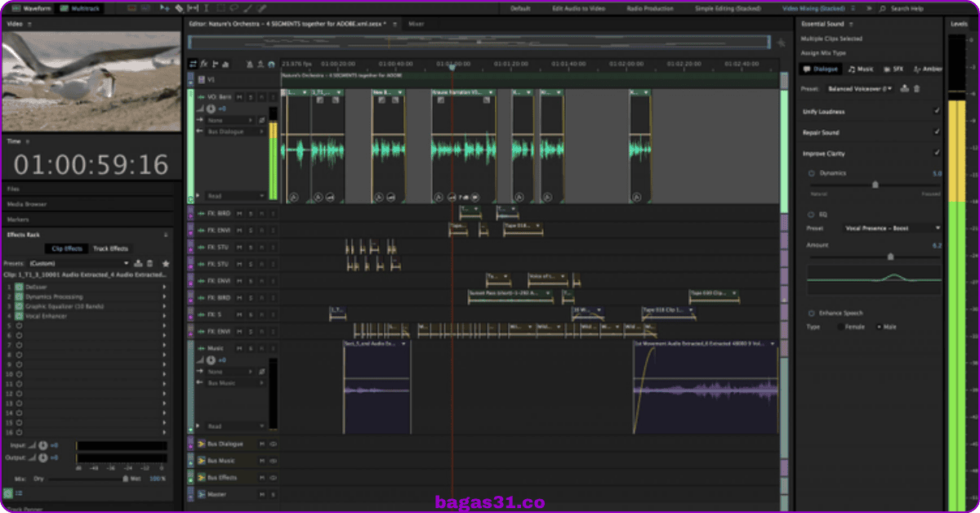
Task: Switch to Default workspace
Action: coord(520,8)
